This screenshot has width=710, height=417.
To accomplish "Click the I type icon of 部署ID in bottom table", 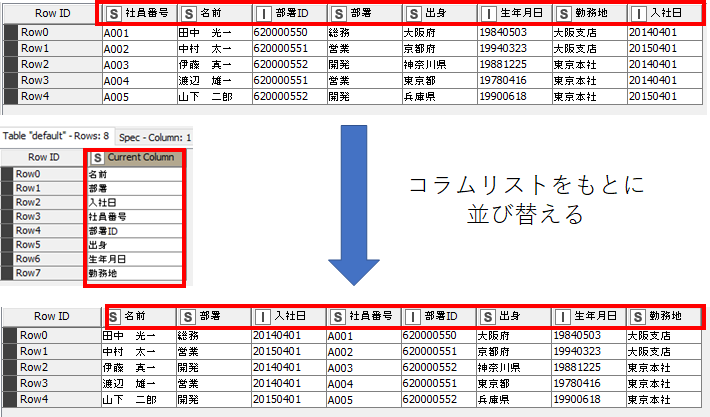I will 413,316.
